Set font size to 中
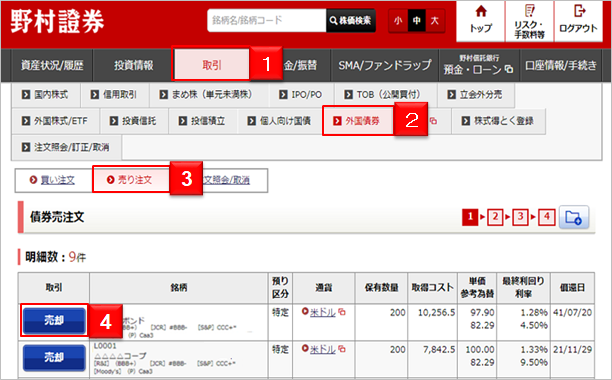The width and height of the screenshot is (612, 380). coord(416,21)
